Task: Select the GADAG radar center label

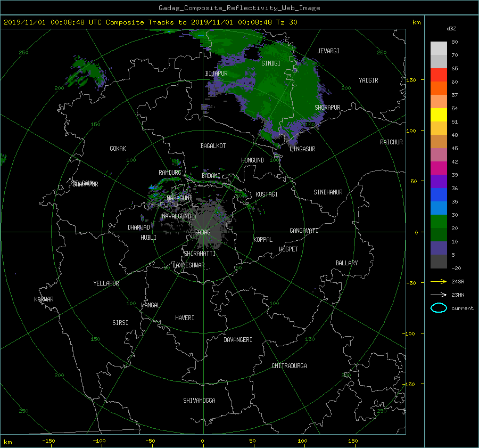Action: (x=203, y=232)
